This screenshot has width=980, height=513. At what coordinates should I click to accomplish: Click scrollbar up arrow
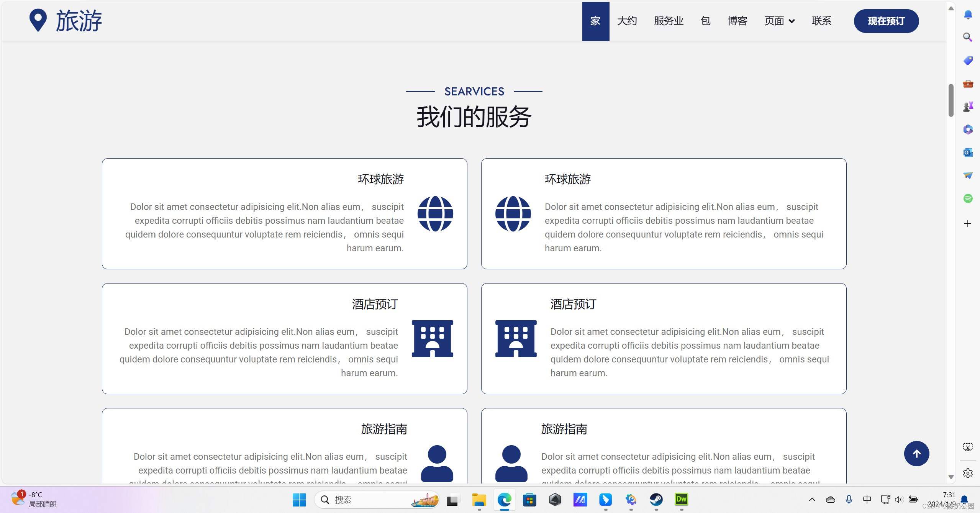(x=951, y=8)
